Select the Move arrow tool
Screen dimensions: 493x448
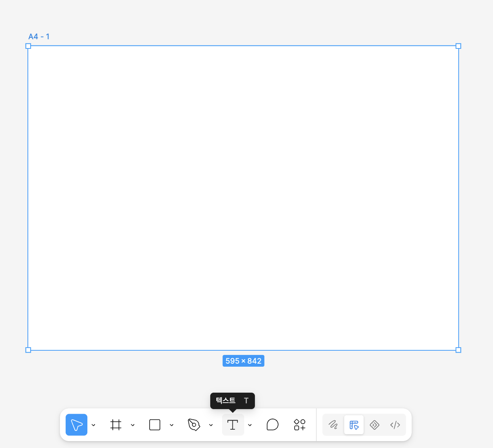(x=76, y=425)
